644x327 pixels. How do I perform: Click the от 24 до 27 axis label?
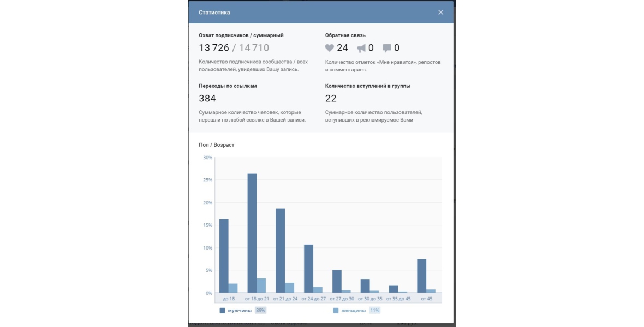[x=313, y=299]
